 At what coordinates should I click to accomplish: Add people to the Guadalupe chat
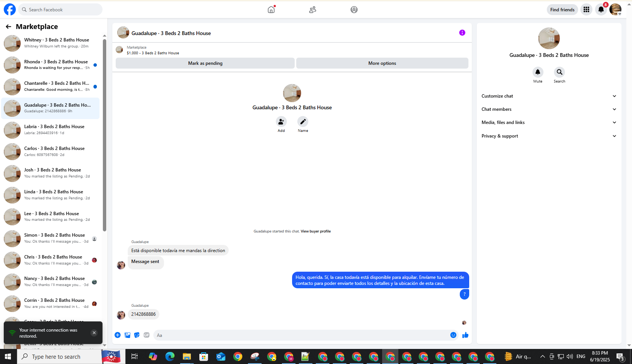[x=281, y=122]
